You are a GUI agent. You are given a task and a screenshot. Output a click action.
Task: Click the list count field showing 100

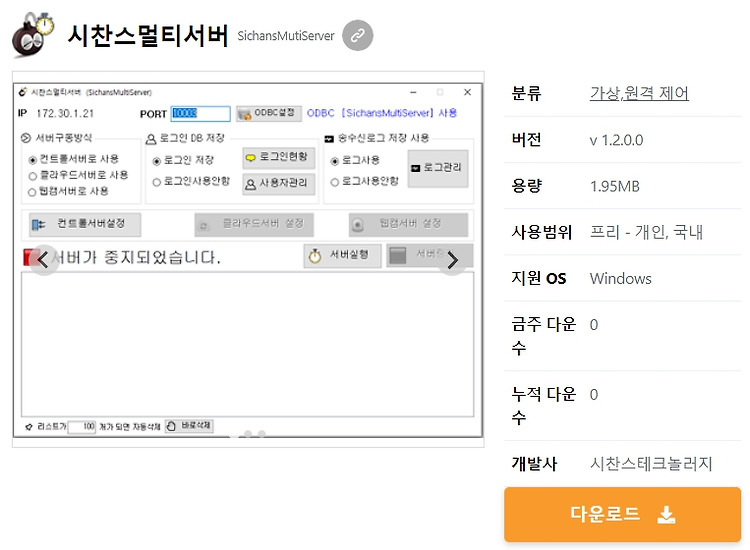(82, 427)
